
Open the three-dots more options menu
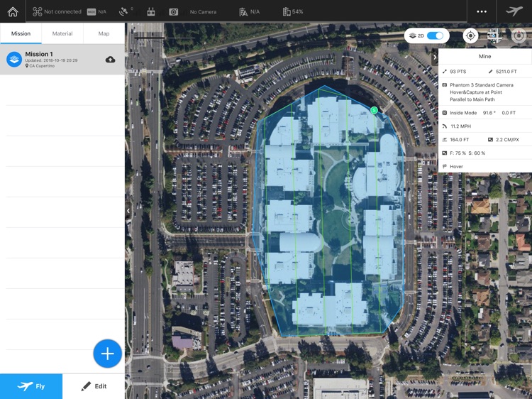click(482, 11)
